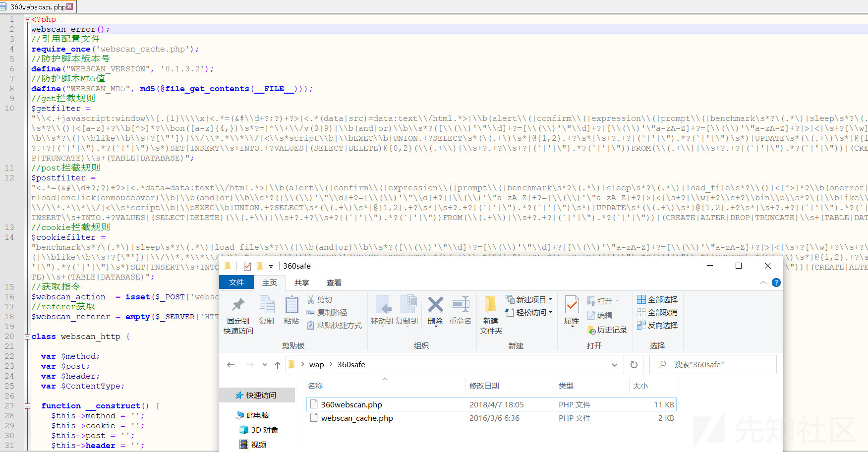Screen dimensions: 868x452
Task: Collapse the ribbon with the chevron
Action: tap(763, 282)
